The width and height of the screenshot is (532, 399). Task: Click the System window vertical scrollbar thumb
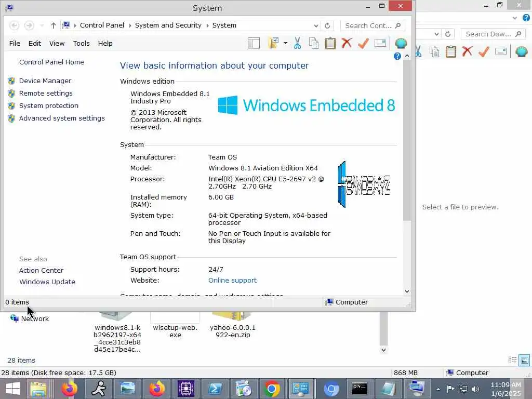click(x=407, y=140)
